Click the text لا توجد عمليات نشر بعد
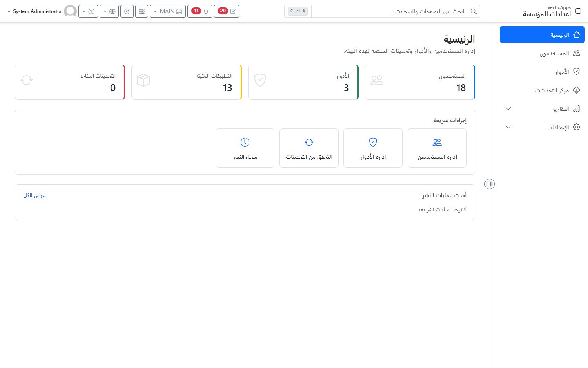 point(441,210)
